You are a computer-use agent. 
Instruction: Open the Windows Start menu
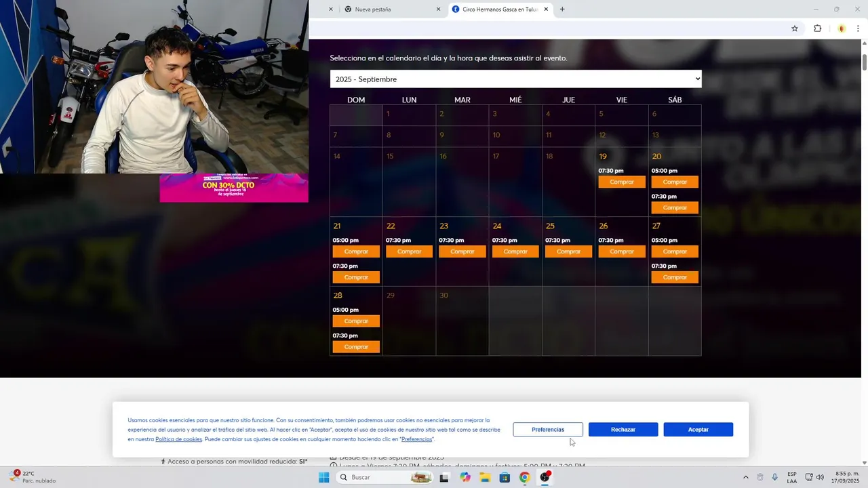[x=324, y=477]
